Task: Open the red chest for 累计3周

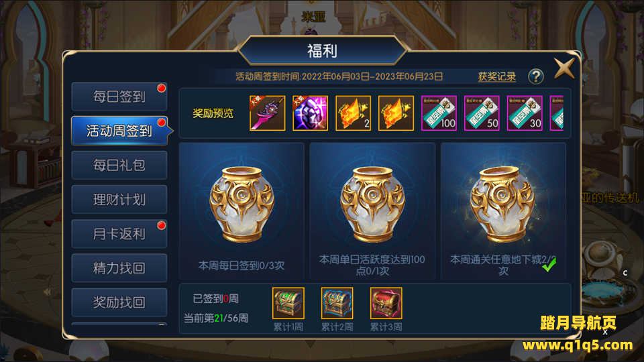Action: click(x=386, y=303)
